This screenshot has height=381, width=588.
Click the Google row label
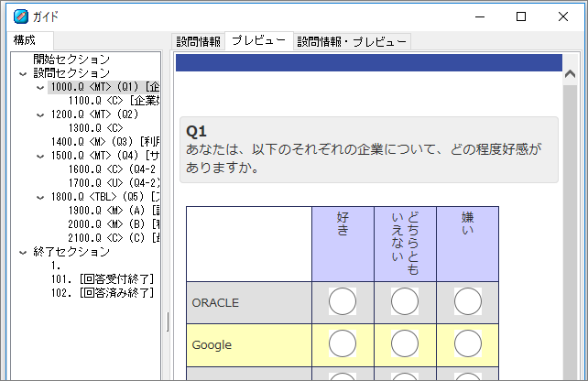point(212,345)
